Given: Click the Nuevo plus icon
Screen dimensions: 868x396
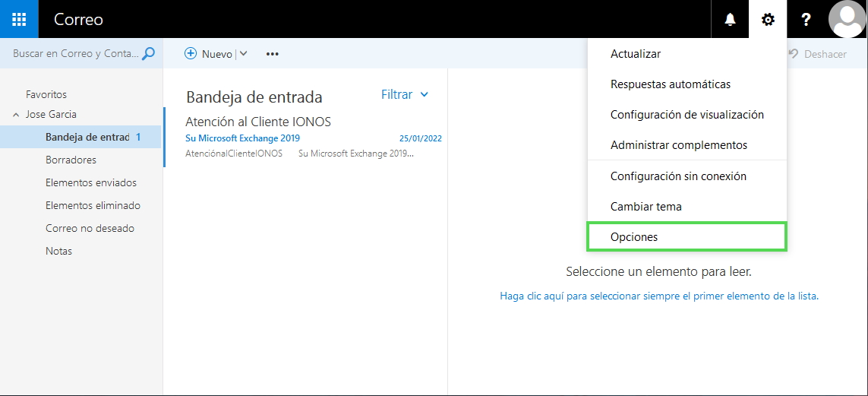Looking at the screenshot, I should 191,54.
